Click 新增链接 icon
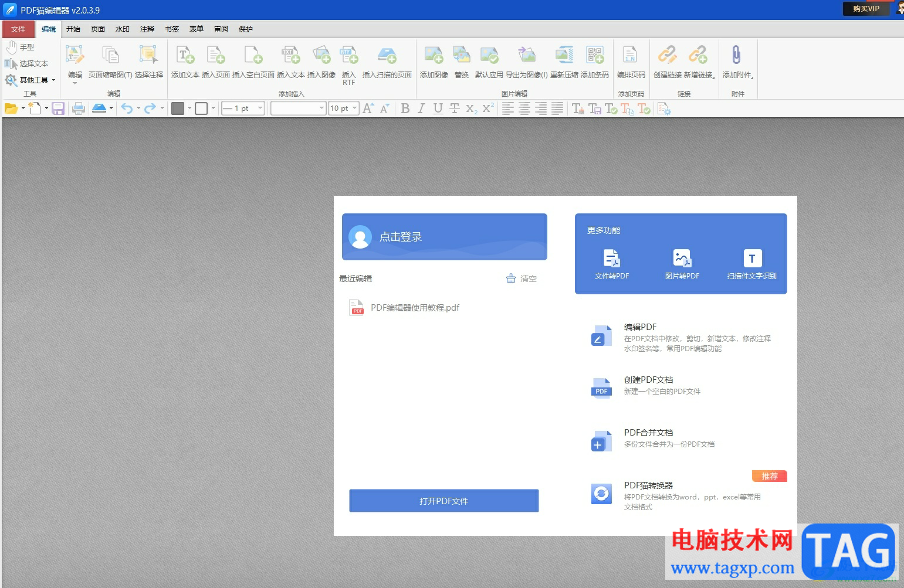Image resolution: width=904 pixels, height=588 pixels. pos(698,56)
